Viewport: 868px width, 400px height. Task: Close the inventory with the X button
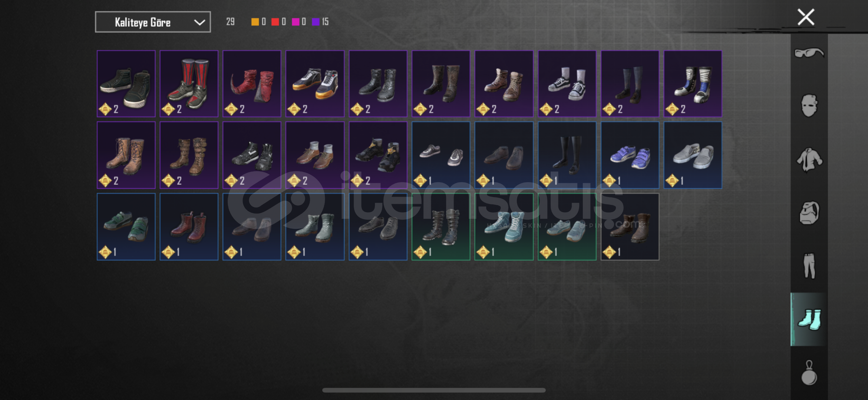pos(806,17)
